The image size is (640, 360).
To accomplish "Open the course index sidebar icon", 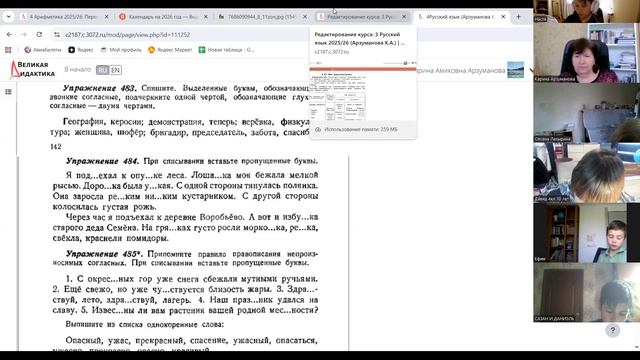I will pos(8,92).
